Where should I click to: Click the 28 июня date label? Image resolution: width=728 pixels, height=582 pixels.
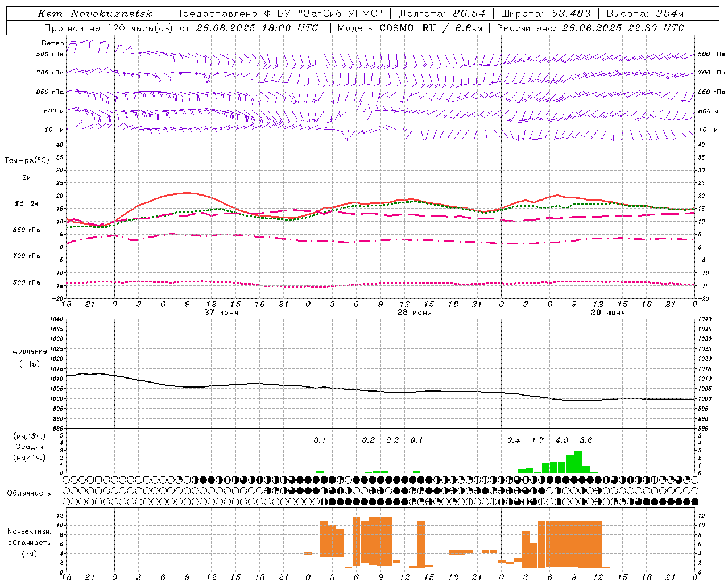coord(415,313)
